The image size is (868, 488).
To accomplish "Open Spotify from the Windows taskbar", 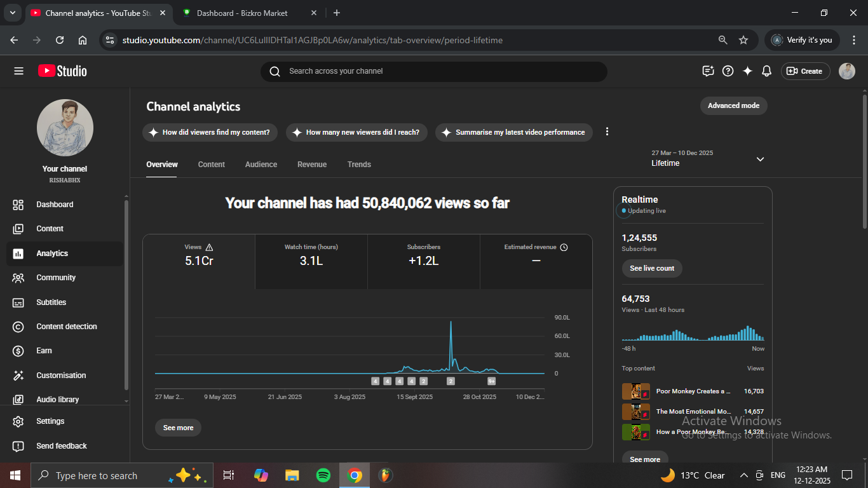I will click(x=323, y=475).
